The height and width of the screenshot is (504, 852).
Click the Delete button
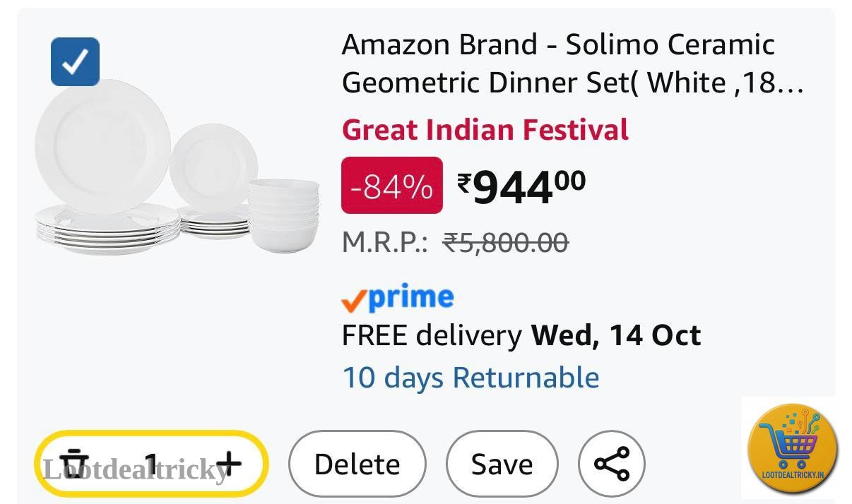click(x=357, y=464)
